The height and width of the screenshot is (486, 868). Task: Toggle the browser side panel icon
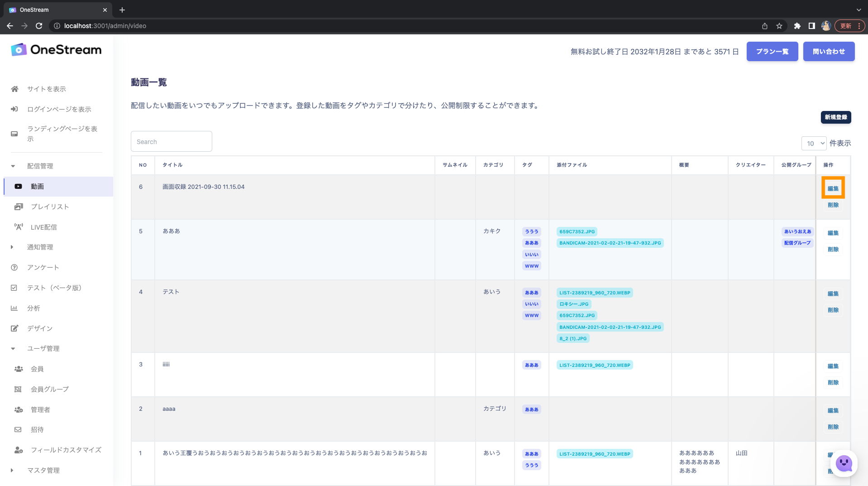(812, 26)
